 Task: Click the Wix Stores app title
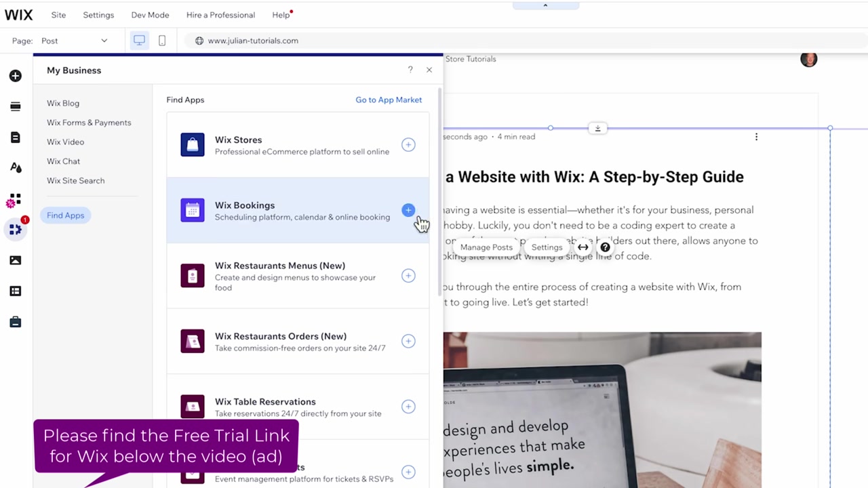click(x=238, y=140)
